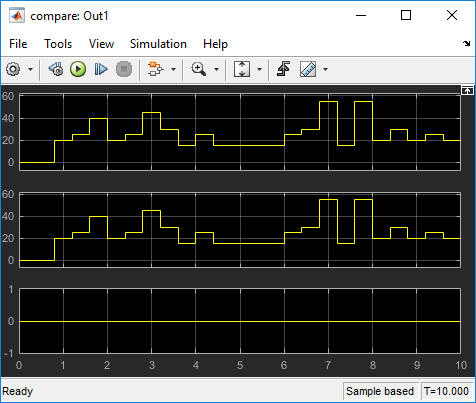Open the measurements dropdown arrow
Screen dimensions: 476x403
tap(326, 69)
